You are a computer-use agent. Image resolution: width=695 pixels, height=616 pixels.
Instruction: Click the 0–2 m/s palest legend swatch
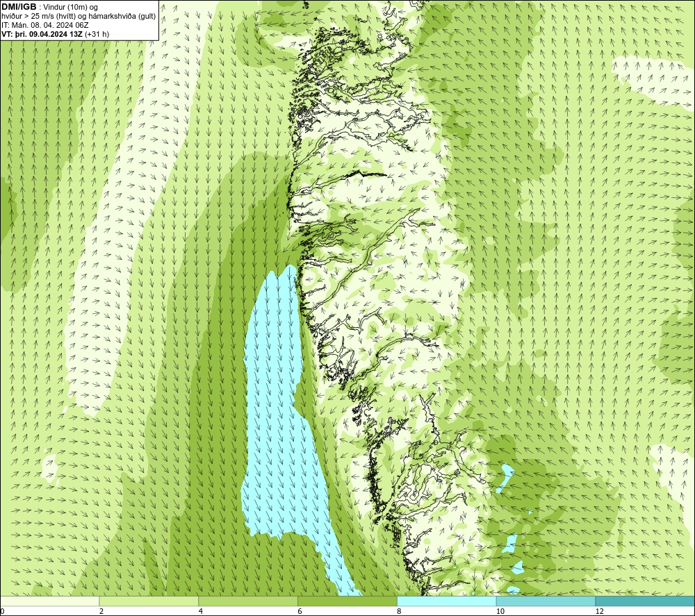tap(49, 601)
